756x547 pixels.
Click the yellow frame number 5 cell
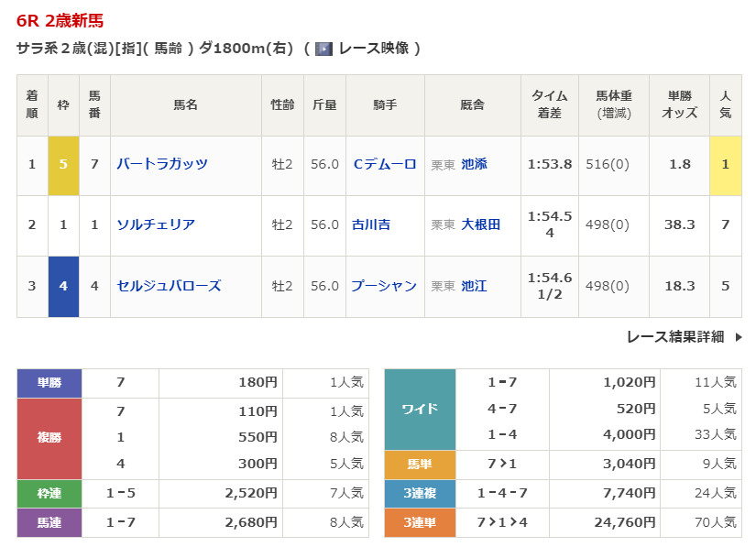click(x=63, y=165)
